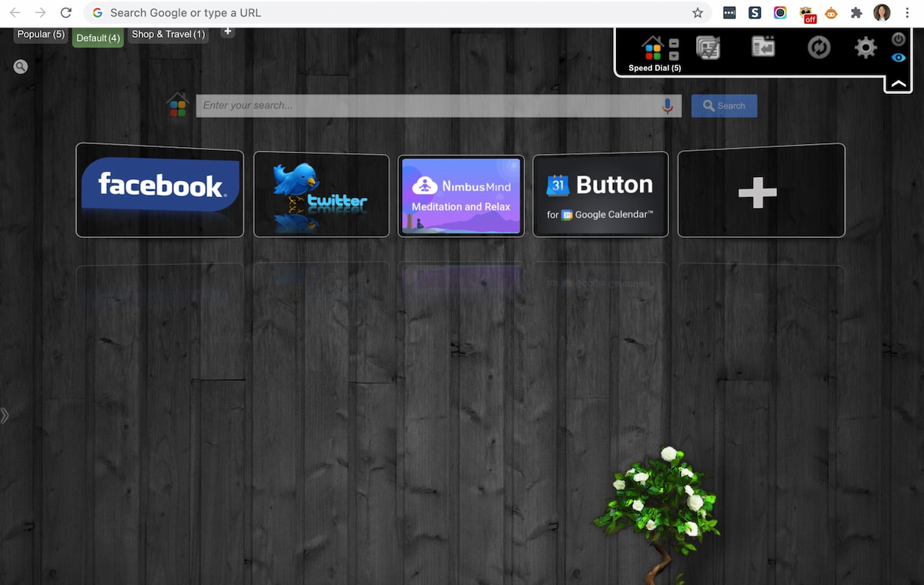Add a new dial with the plus tile
Viewport: 924px width, 585px height.
(761, 191)
